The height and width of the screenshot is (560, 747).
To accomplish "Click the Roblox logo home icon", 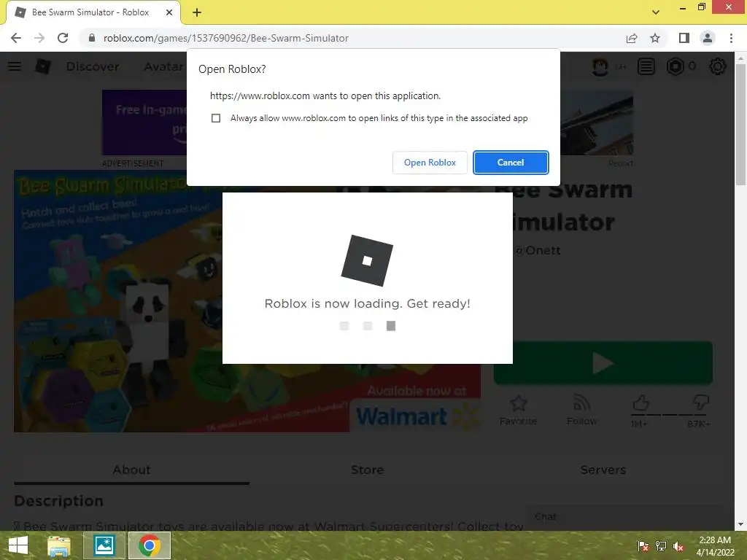I will [43, 66].
